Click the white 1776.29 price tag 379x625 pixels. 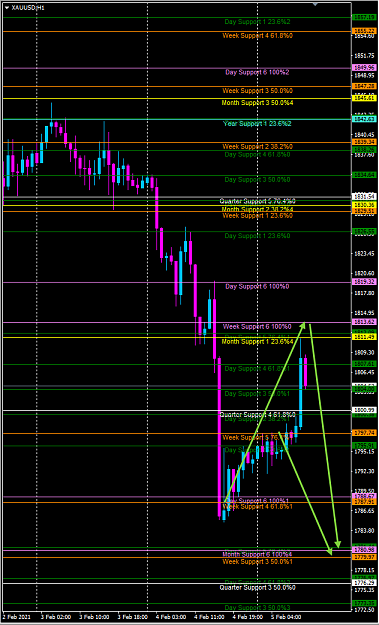tap(363, 583)
